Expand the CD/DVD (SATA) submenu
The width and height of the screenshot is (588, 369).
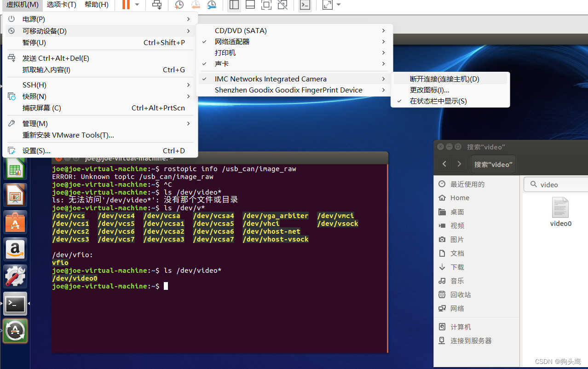pos(294,30)
